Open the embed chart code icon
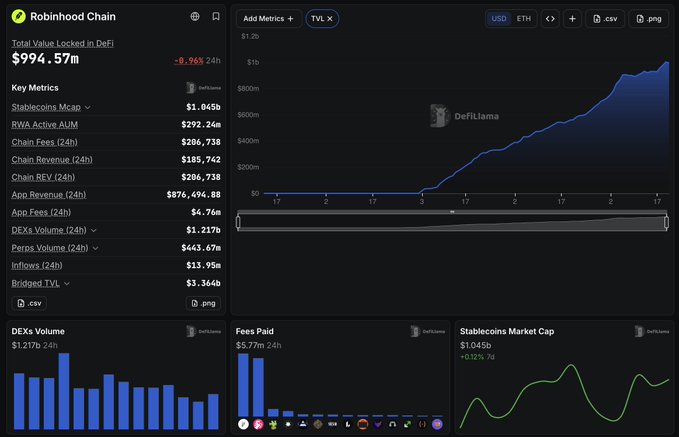The height and width of the screenshot is (437, 679). 550,19
